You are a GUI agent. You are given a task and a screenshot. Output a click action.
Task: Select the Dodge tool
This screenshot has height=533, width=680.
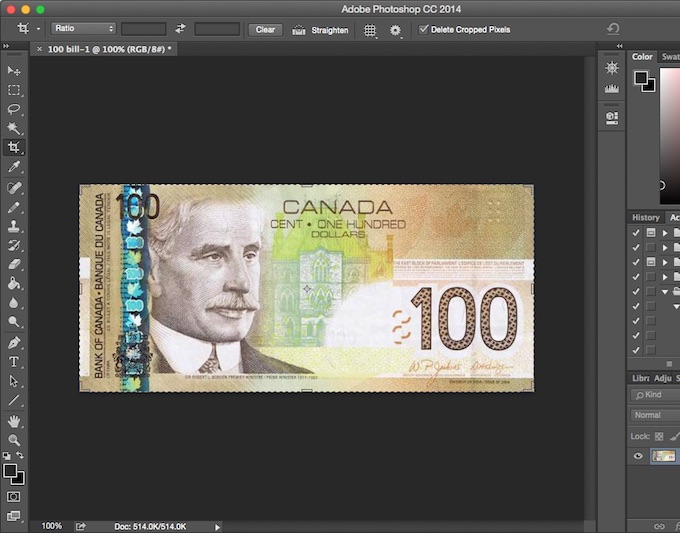tap(14, 322)
